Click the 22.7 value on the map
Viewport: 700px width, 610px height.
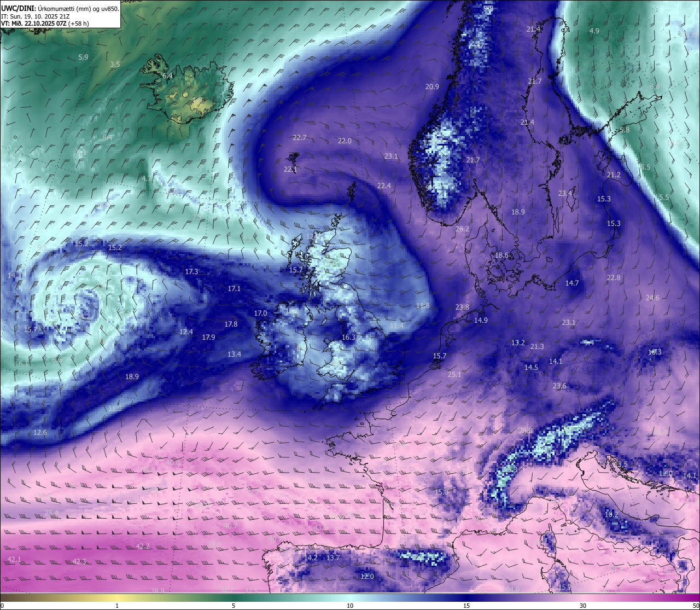coord(300,137)
